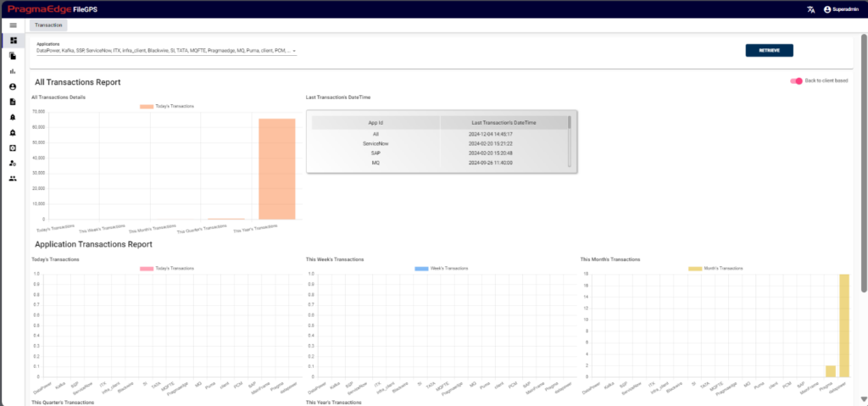Image resolution: width=868 pixels, height=406 pixels.
Task: Click the ServiceNow row in transaction table
Action: (x=376, y=143)
